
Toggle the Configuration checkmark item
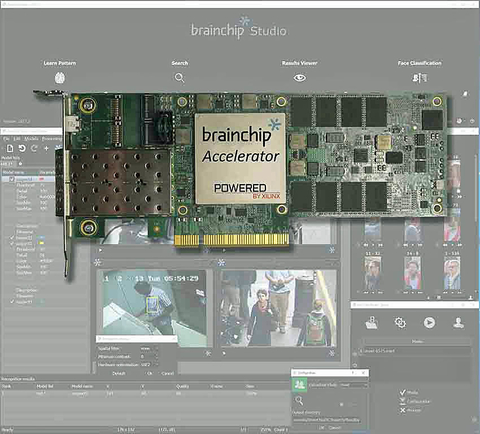[403, 401]
